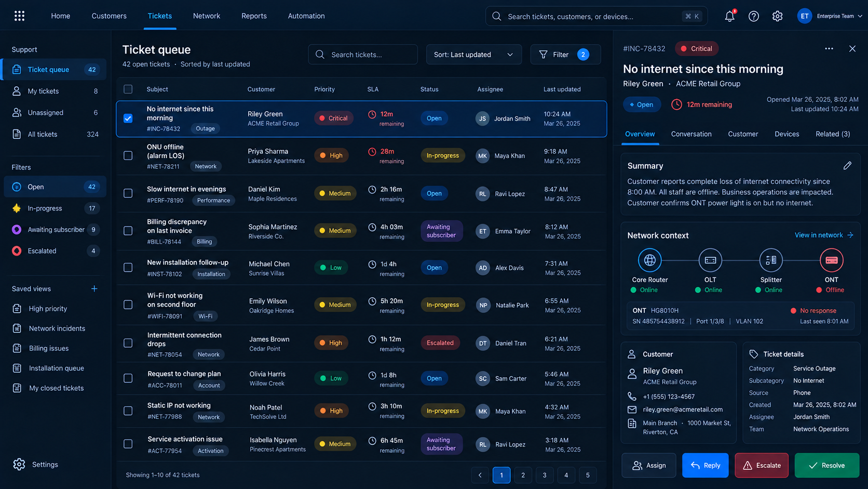The height and width of the screenshot is (489, 868).
Task: Click the Assign button
Action: point(649,465)
